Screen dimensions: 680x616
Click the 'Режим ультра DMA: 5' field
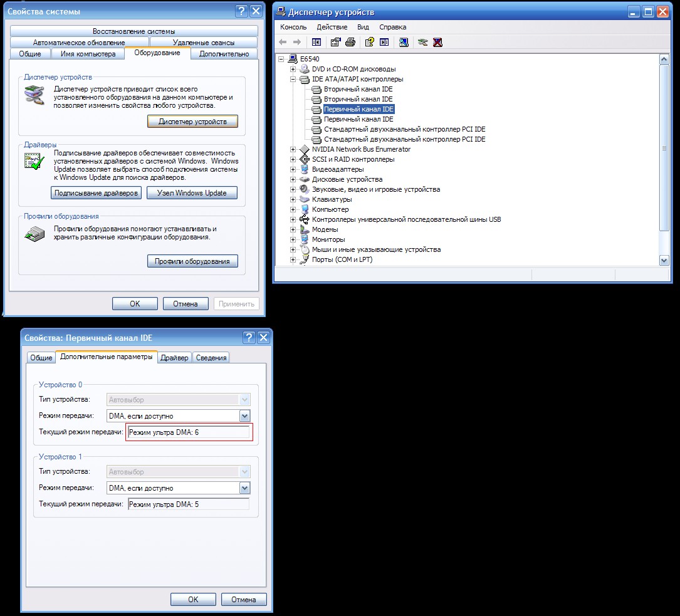[189, 504]
